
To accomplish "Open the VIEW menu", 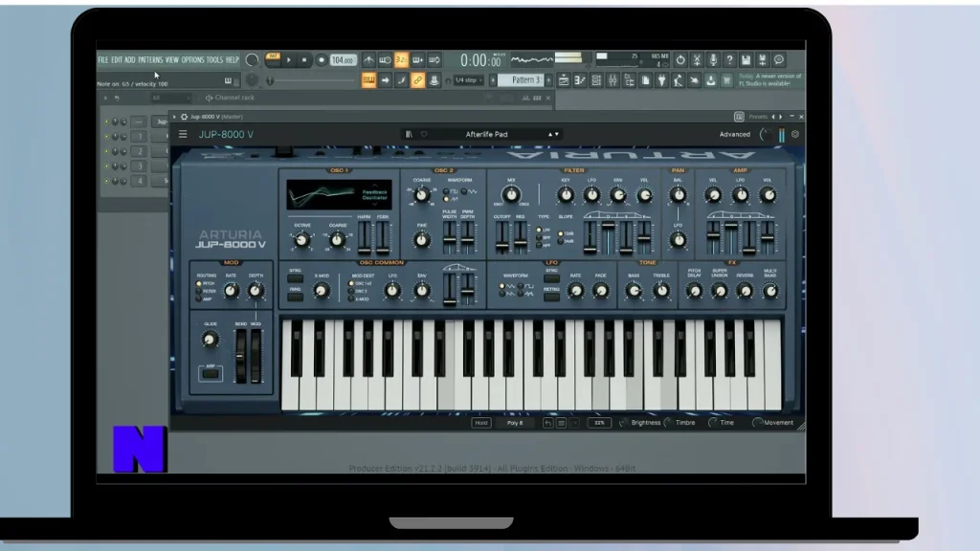I will [172, 60].
